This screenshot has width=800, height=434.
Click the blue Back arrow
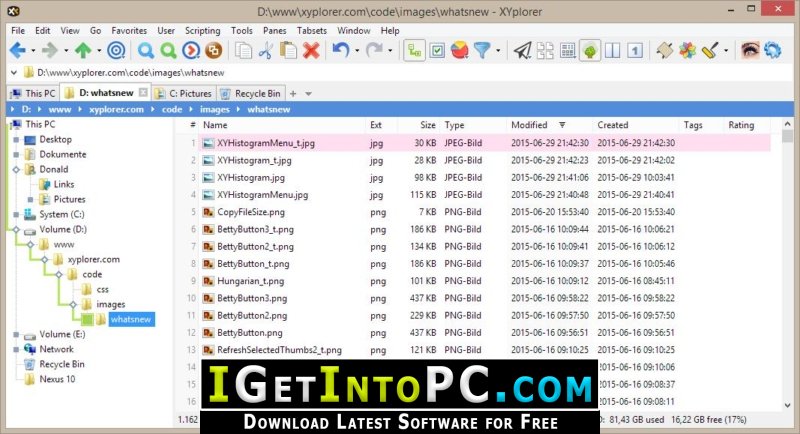[x=17, y=50]
